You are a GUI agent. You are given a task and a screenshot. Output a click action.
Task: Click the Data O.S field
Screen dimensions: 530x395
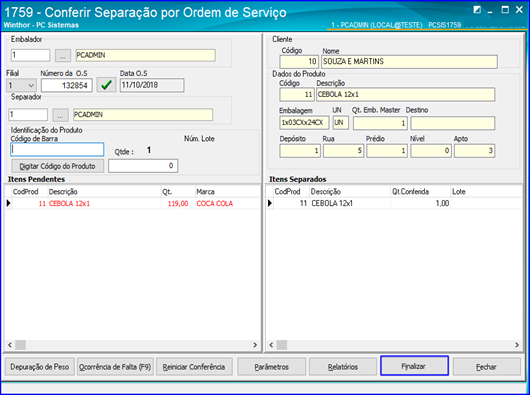152,85
